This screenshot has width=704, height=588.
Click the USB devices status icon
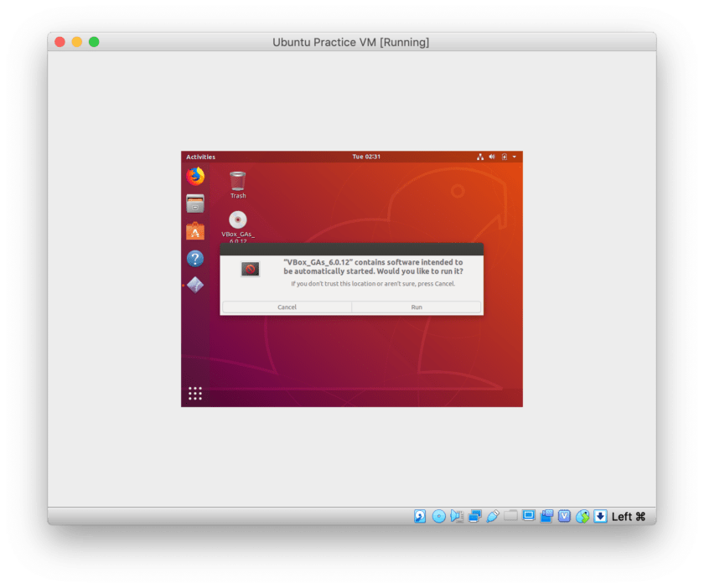(493, 516)
